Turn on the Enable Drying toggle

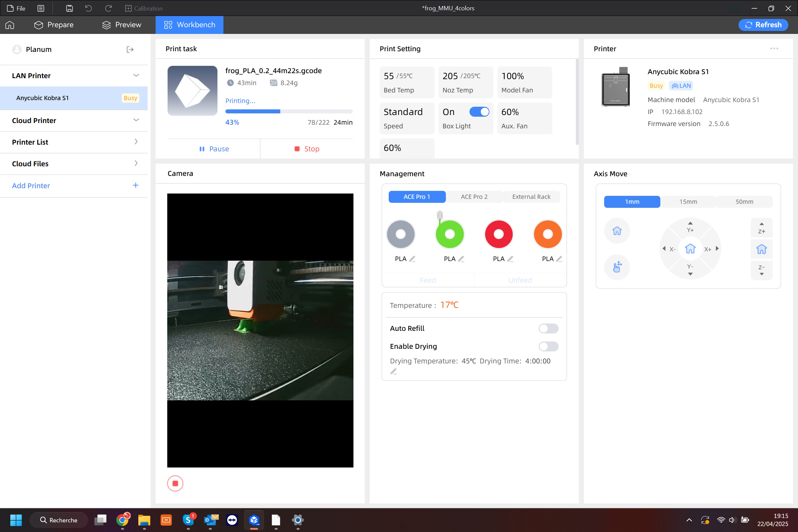pos(548,346)
